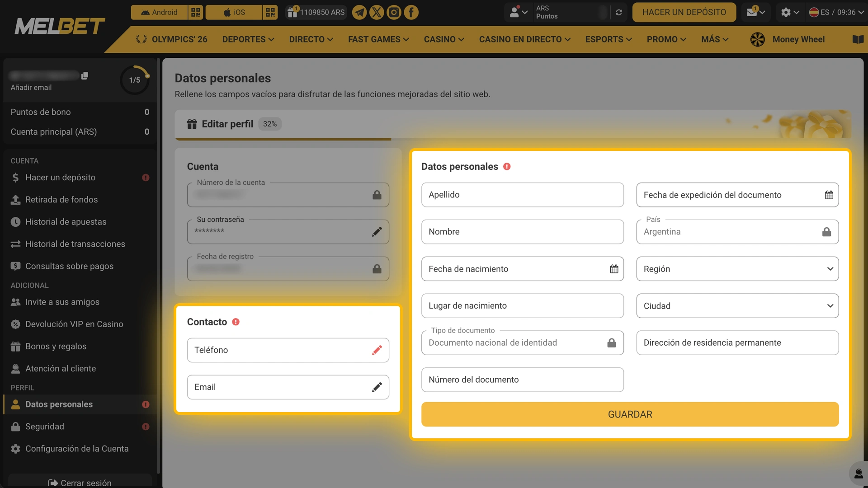This screenshot has width=868, height=488.
Task: Expand the DIRECTO menu
Action: pos(311,39)
